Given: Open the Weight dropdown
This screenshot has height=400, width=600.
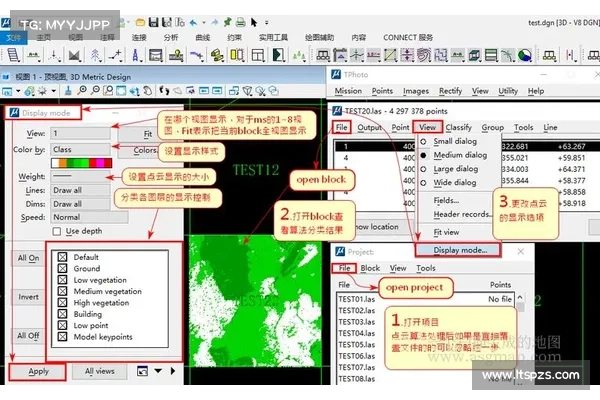Looking at the screenshot, I should [80, 176].
